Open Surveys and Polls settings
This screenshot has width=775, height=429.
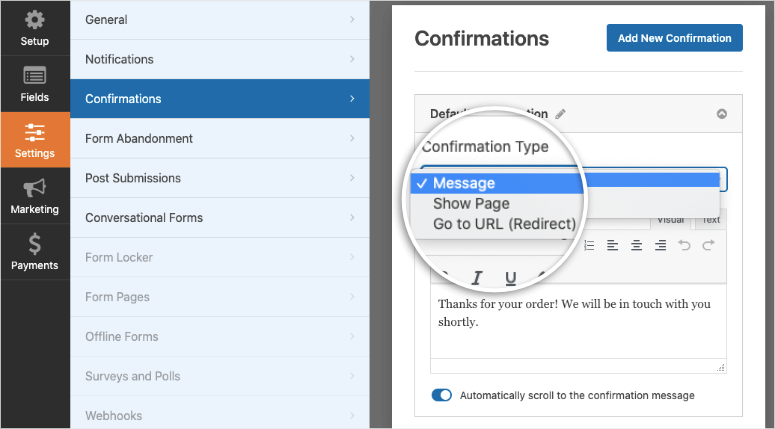pos(220,376)
